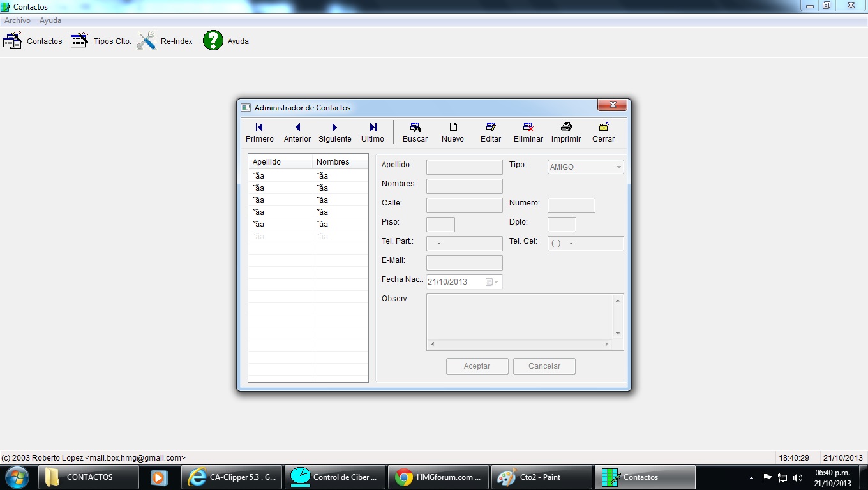Switch to the Cto2 - Paint window
This screenshot has width=868, height=490.
pos(541,477)
